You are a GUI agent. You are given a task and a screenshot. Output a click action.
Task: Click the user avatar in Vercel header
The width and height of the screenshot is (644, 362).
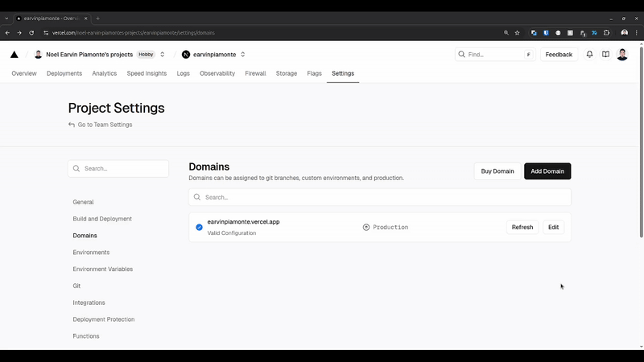coord(622,55)
